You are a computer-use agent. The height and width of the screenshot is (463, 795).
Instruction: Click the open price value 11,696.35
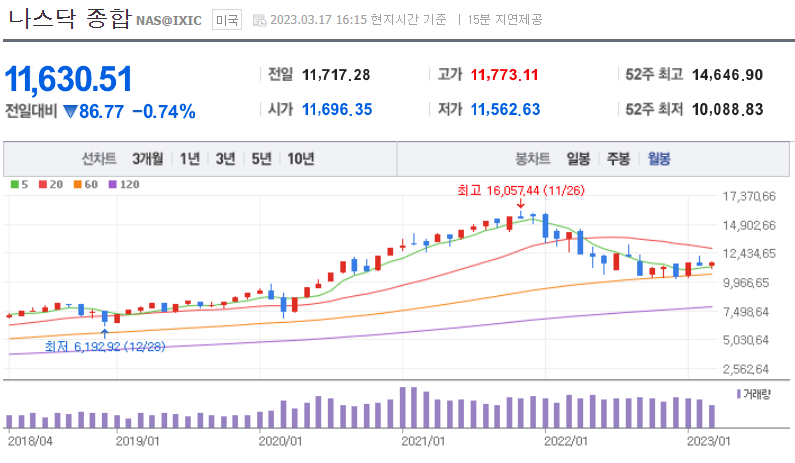(337, 110)
